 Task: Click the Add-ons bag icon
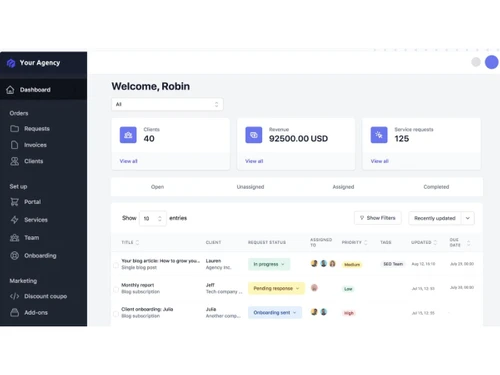click(x=14, y=312)
